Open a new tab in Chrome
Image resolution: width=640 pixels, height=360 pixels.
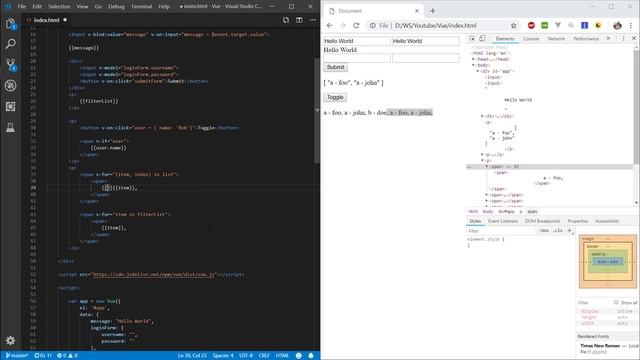pyautogui.click(x=433, y=11)
